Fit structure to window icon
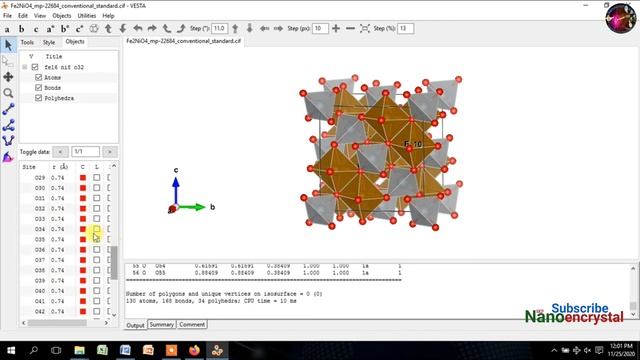This screenshot has height=360, width=640. click(365, 28)
